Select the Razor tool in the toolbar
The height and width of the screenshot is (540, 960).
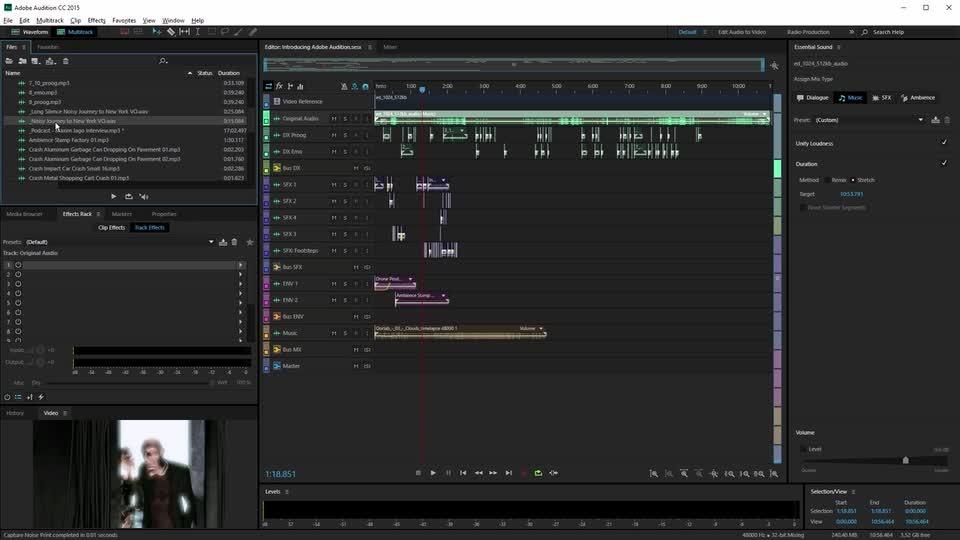click(x=171, y=32)
